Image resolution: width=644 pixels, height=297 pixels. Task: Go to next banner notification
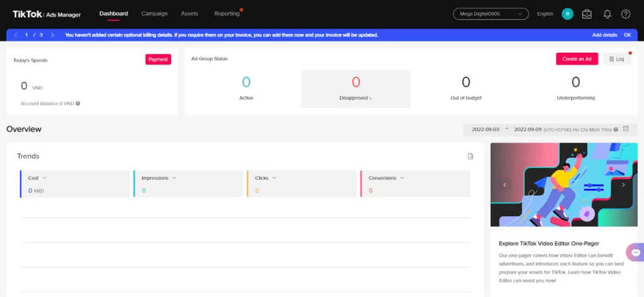(x=52, y=35)
